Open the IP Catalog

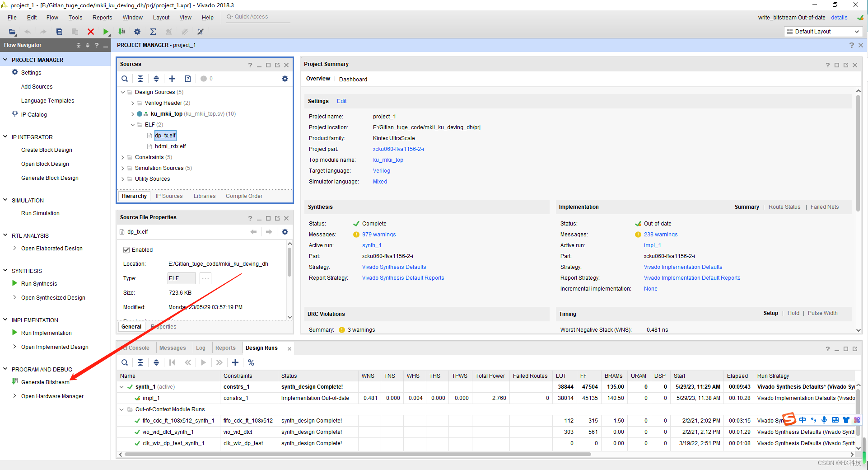coord(34,114)
